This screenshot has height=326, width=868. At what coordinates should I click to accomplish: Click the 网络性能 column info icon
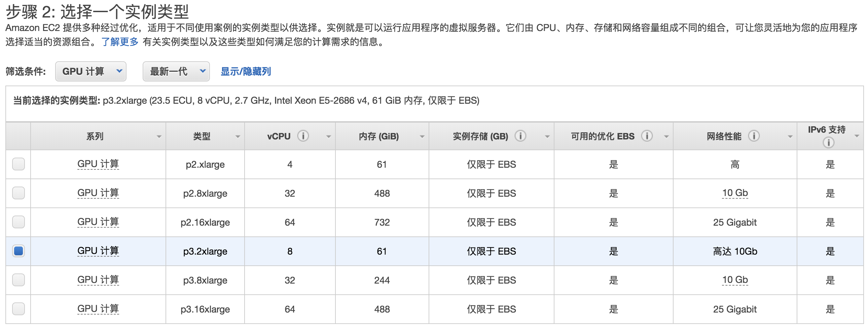pos(754,136)
